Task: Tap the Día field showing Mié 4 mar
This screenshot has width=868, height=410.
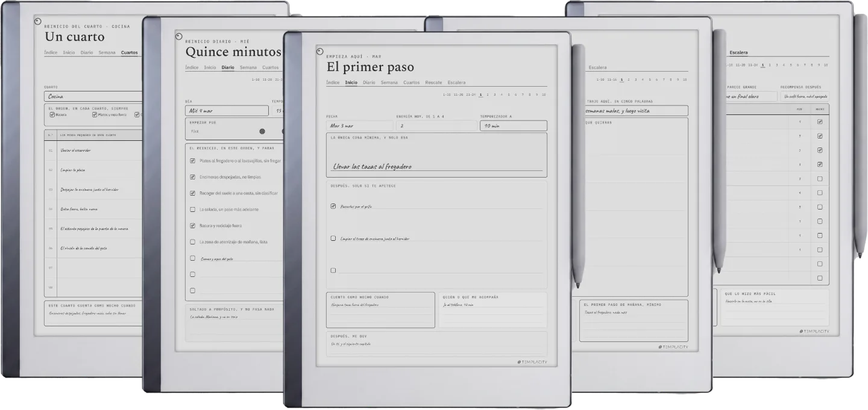Action: click(227, 111)
